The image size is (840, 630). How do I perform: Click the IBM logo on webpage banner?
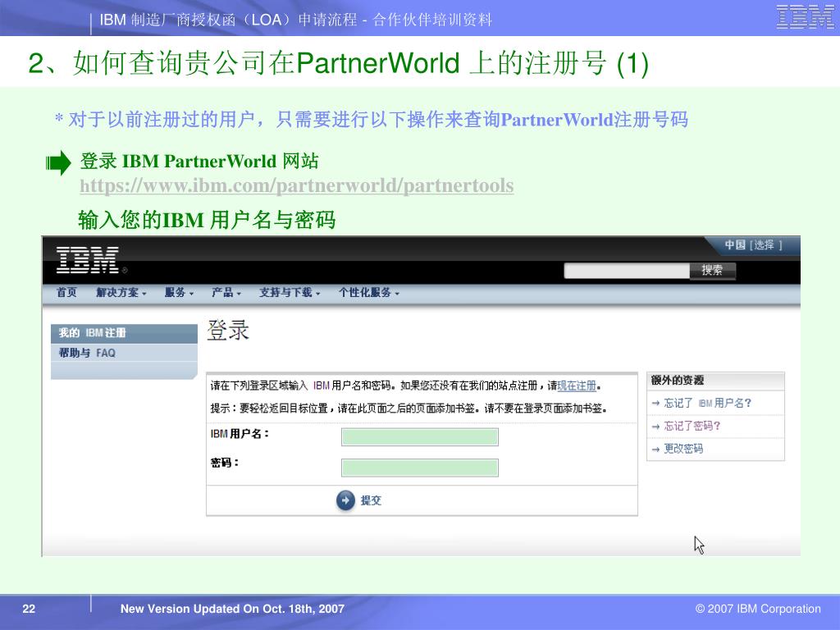pyautogui.click(x=88, y=260)
